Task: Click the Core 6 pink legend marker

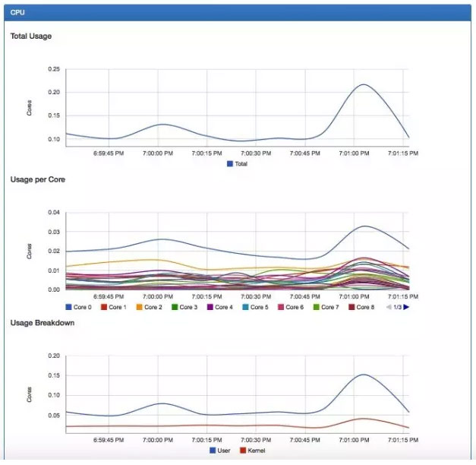Action: pos(281,307)
